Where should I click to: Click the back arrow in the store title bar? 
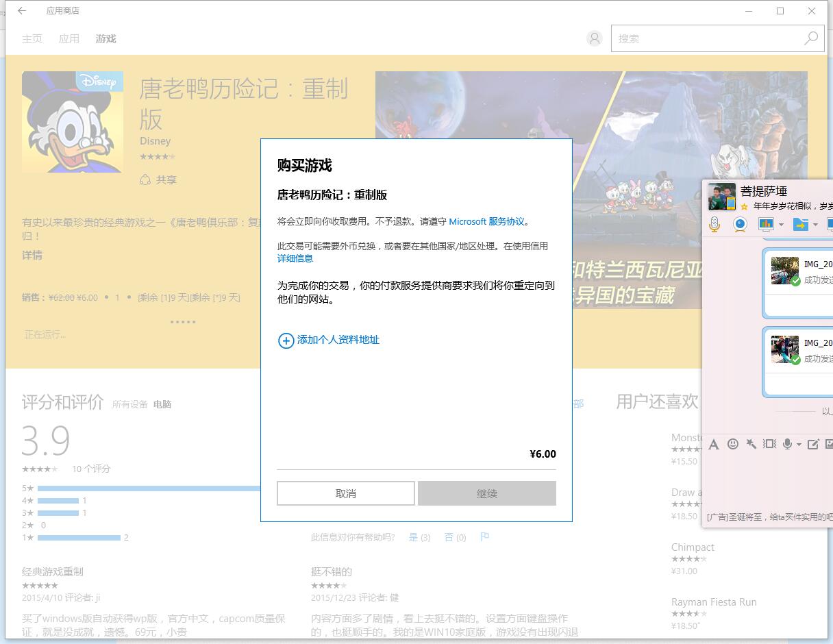pyautogui.click(x=22, y=11)
